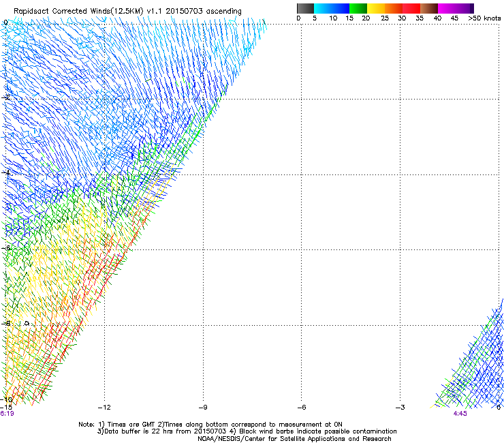Click the '-8' latitude axis label

click(x=6, y=323)
